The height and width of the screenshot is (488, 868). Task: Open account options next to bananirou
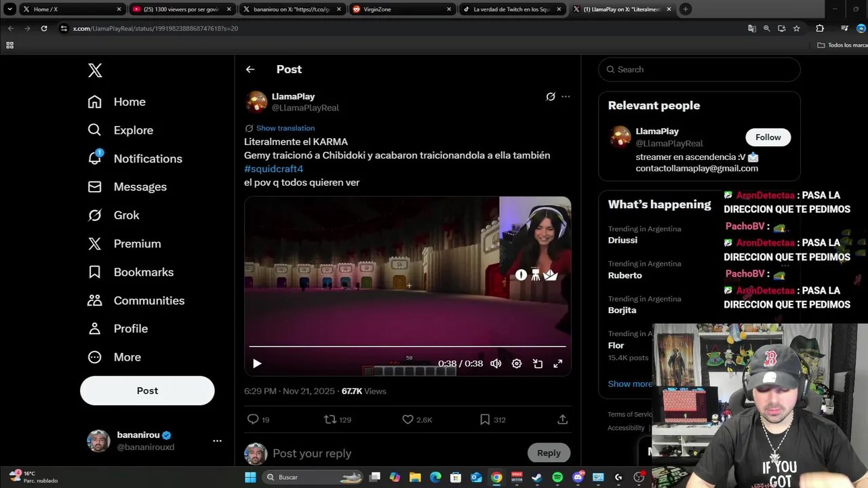[x=217, y=441]
